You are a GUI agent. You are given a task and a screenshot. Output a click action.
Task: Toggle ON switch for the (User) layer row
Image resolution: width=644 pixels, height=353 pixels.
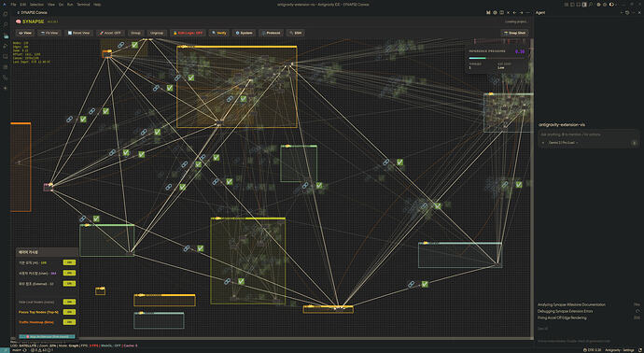pos(69,273)
